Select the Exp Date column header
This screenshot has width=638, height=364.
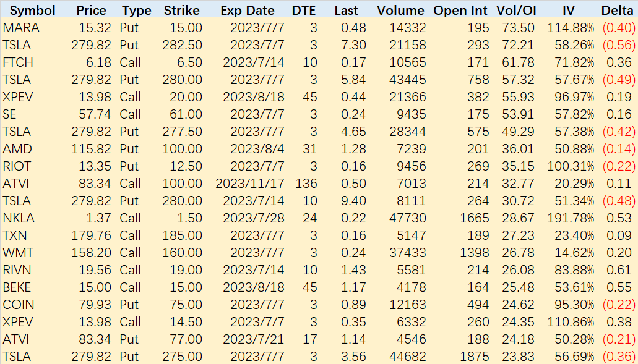coord(248,10)
